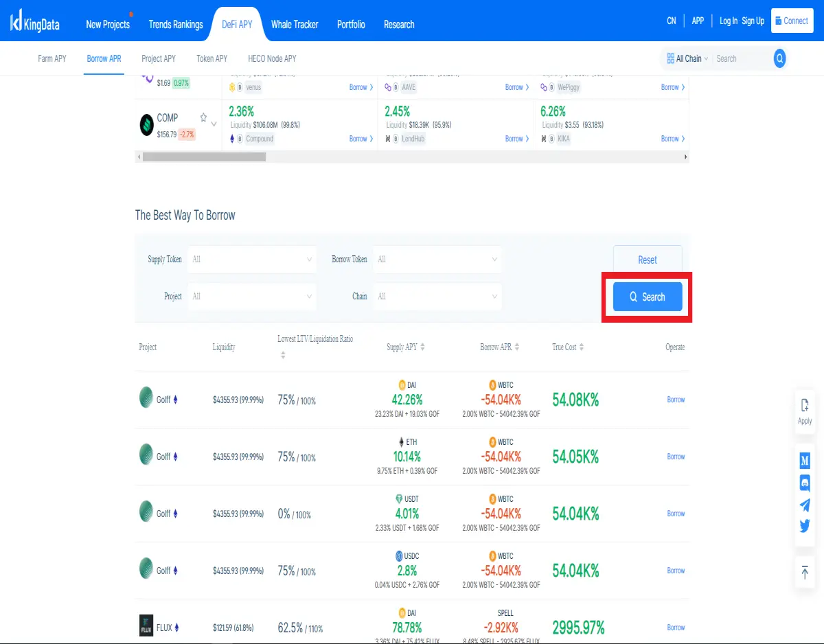Select the DeFi APY tab
This screenshot has height=644, width=824.
[x=237, y=24]
